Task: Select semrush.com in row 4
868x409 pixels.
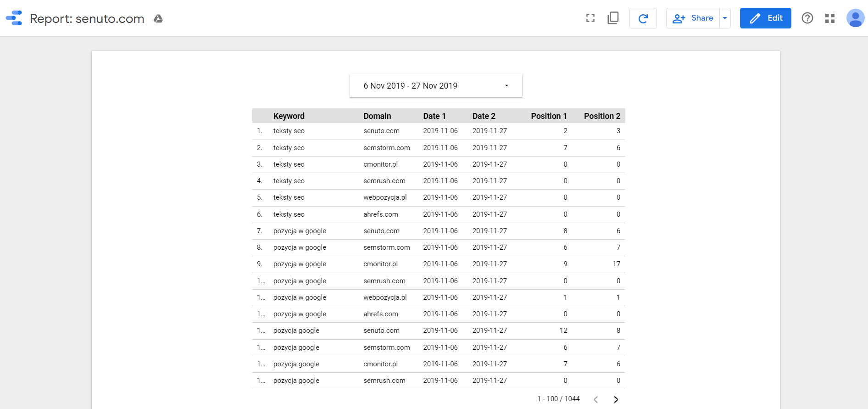Action: coord(384,181)
